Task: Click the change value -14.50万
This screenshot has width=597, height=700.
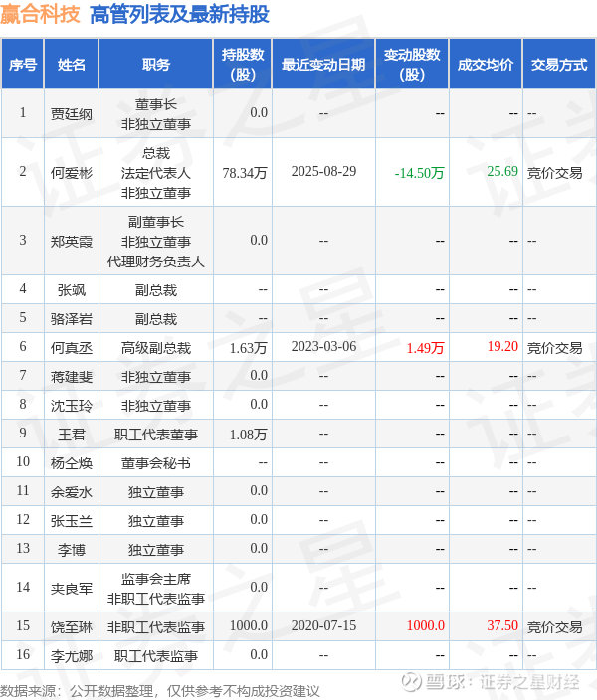Action: click(419, 173)
